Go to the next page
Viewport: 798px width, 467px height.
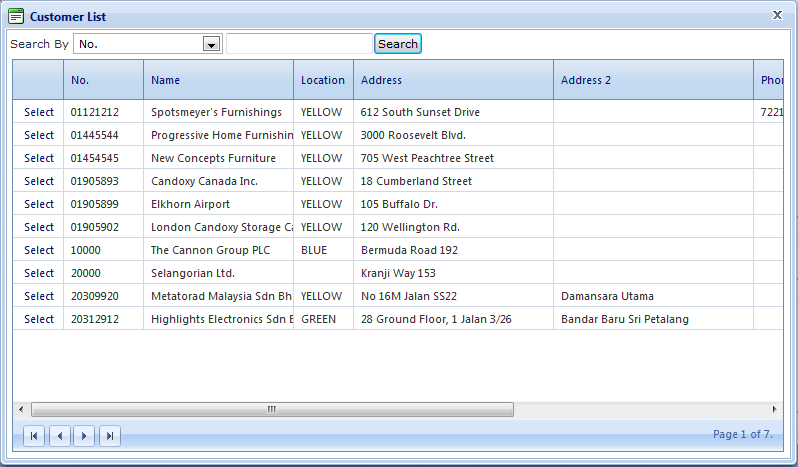(x=84, y=436)
